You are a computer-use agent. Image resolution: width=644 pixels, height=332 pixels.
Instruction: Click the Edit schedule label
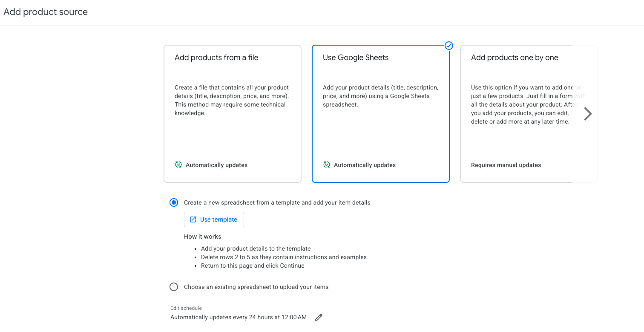pyautogui.click(x=186, y=308)
